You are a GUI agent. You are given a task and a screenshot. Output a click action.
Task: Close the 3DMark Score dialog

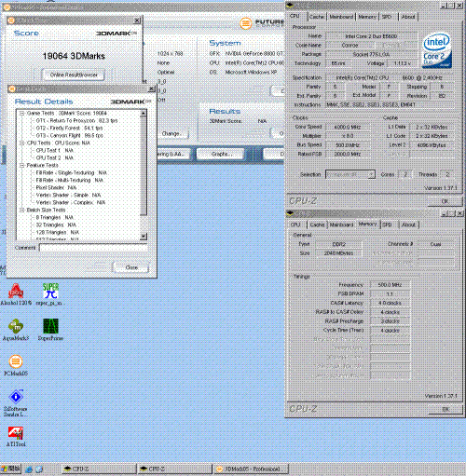[137, 20]
